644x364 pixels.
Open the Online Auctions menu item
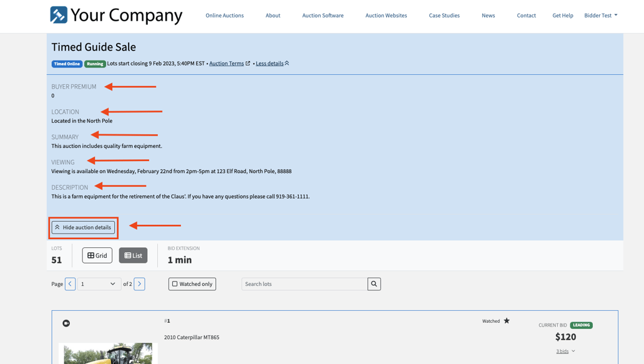(225, 16)
